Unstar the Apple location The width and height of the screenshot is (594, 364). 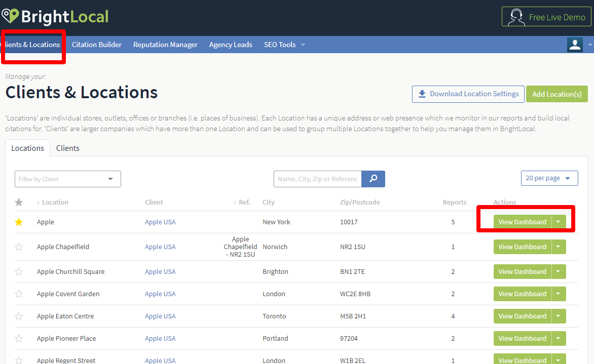19,222
